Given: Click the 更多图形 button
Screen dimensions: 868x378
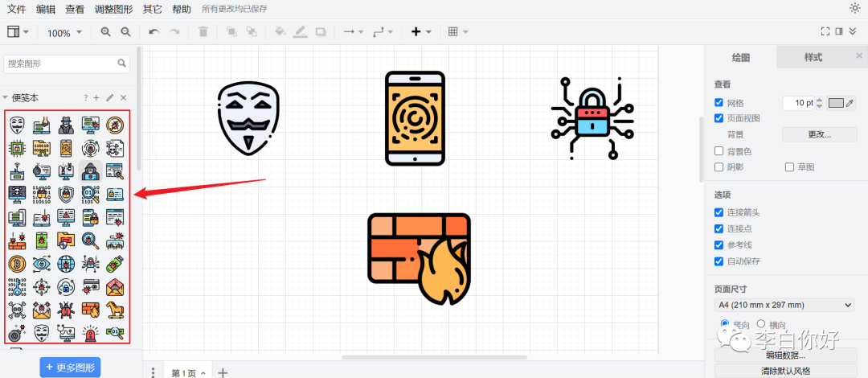Looking at the screenshot, I should pos(70,367).
